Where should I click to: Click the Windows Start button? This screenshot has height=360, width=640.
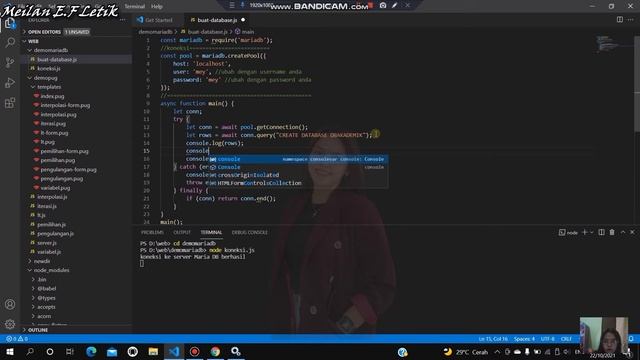pyautogui.click(x=9, y=351)
